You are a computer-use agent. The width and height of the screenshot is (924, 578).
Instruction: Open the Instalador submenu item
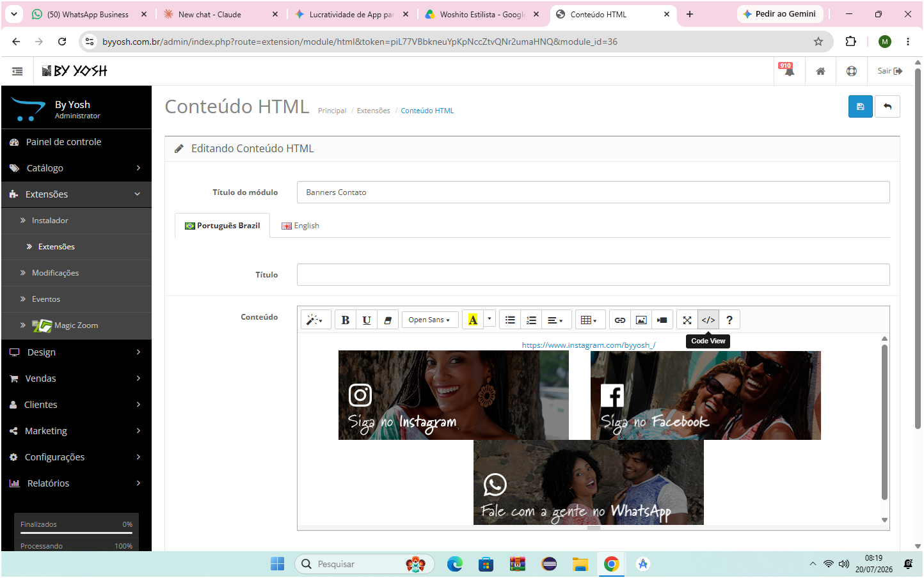pyautogui.click(x=77, y=221)
